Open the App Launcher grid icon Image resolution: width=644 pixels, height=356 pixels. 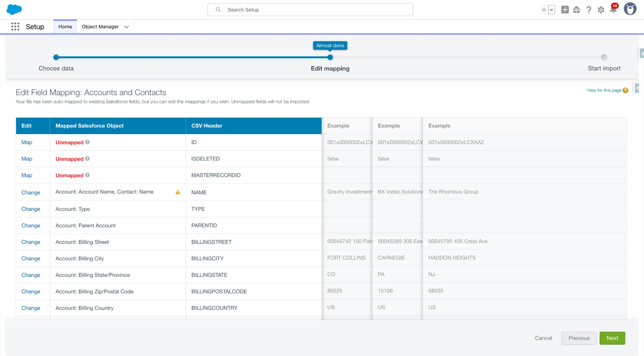pyautogui.click(x=15, y=26)
